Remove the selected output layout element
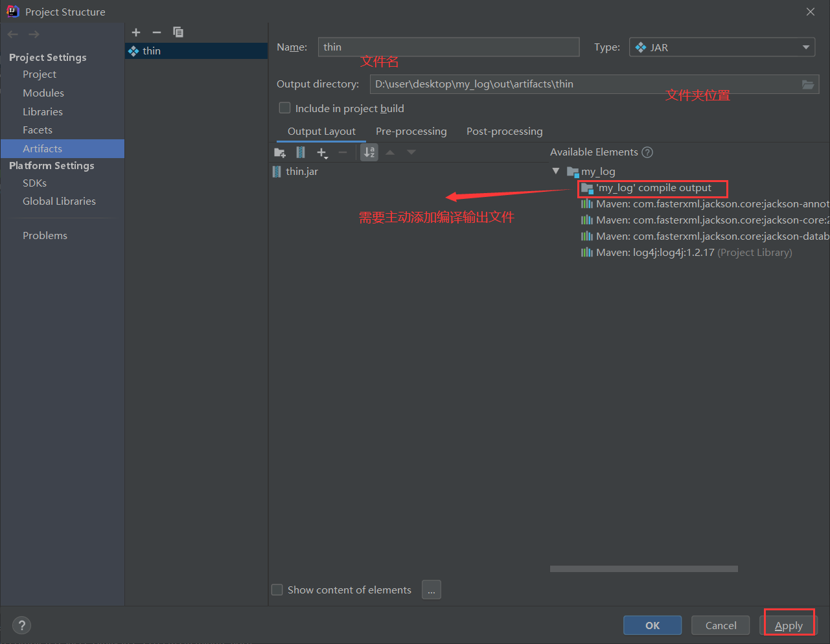 [x=343, y=152]
